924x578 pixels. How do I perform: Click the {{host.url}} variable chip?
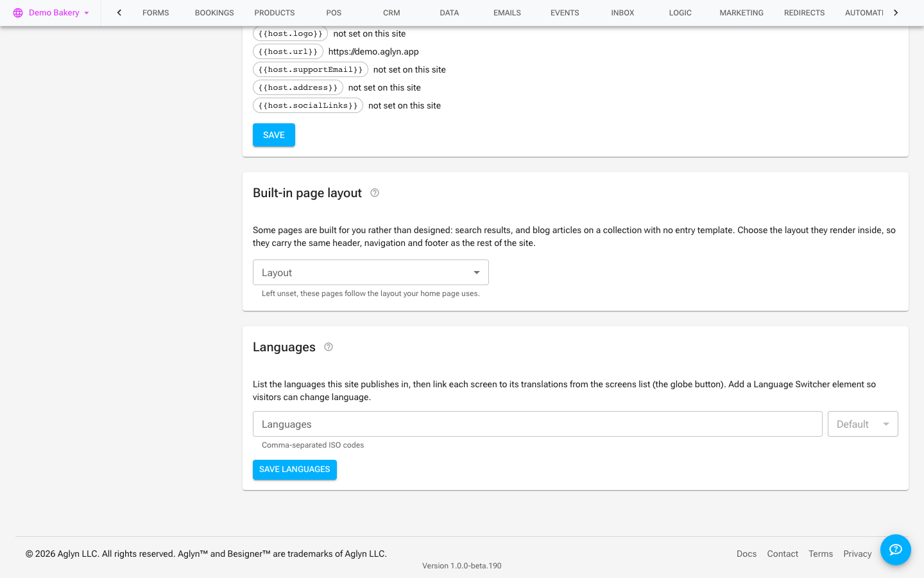point(288,51)
